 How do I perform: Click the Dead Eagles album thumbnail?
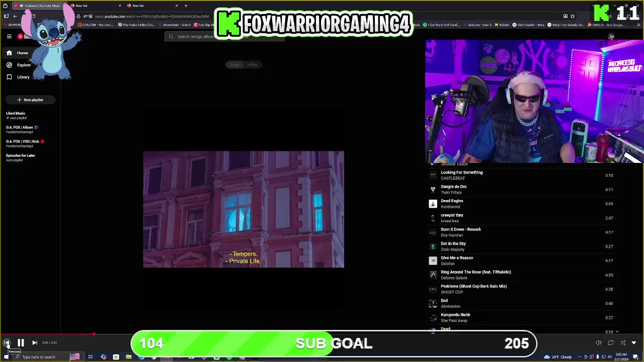[433, 204]
